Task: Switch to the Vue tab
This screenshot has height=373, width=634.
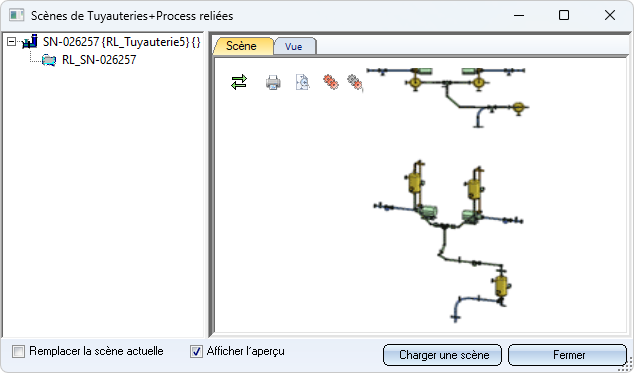Action: click(294, 47)
